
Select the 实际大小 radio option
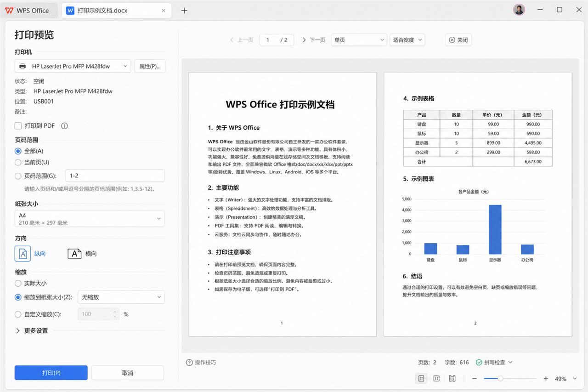tap(18, 283)
